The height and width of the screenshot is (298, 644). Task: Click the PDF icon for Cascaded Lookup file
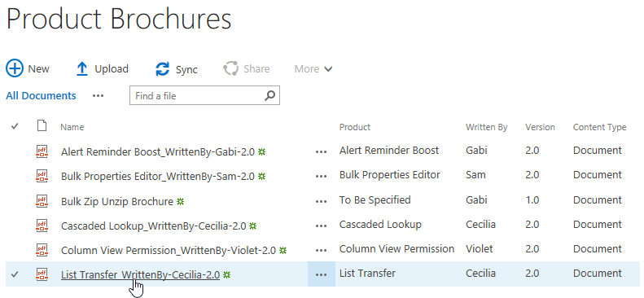(x=42, y=226)
